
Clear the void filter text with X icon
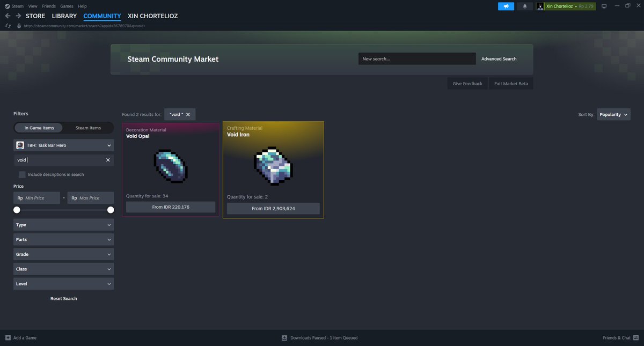[x=107, y=160]
